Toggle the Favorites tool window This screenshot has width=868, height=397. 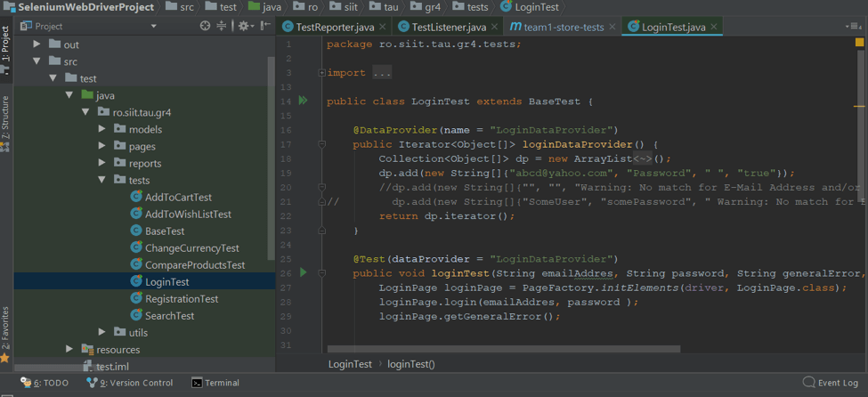point(5,329)
